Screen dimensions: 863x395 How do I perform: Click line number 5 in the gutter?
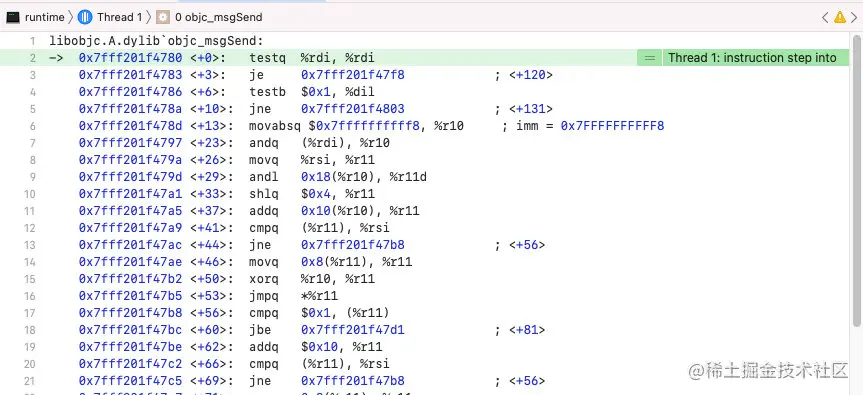[x=32, y=109]
